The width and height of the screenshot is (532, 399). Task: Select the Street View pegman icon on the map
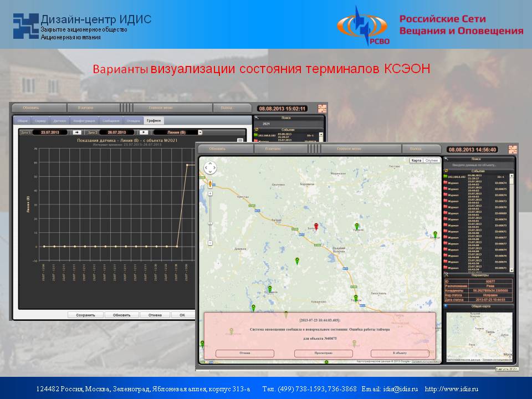point(210,184)
